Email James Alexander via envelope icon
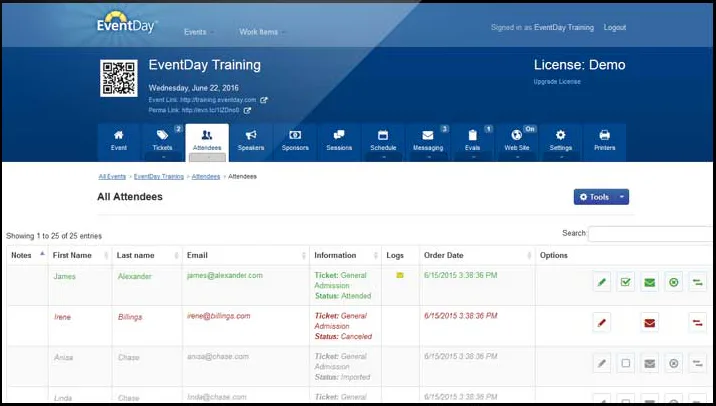 [x=650, y=283]
